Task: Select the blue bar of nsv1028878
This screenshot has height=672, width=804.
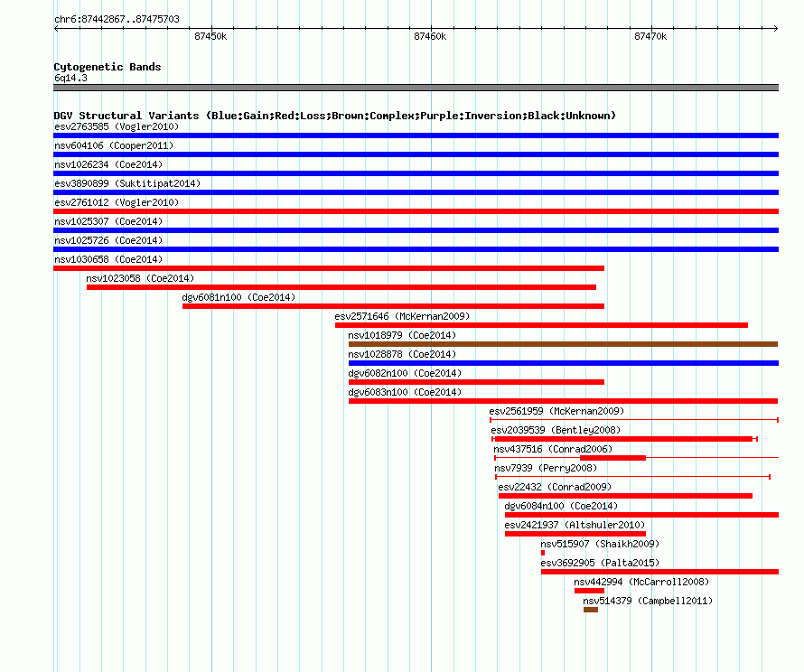Action: 564,363
